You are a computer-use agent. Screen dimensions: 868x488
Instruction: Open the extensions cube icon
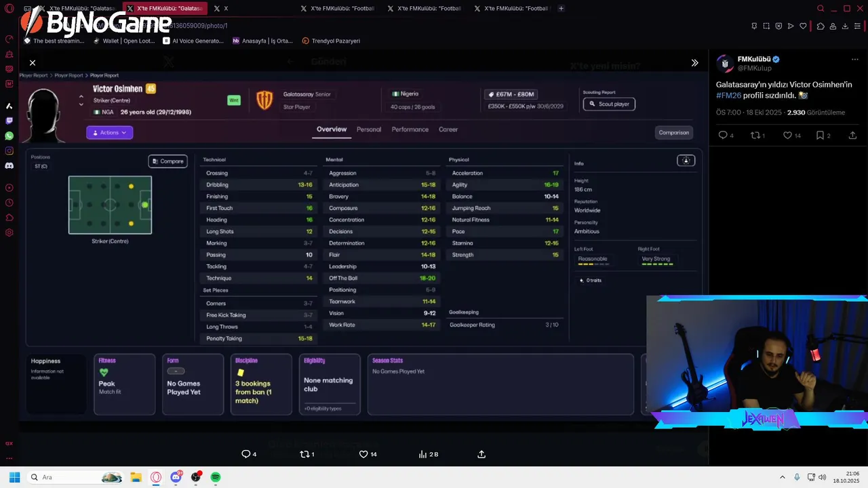tap(821, 26)
